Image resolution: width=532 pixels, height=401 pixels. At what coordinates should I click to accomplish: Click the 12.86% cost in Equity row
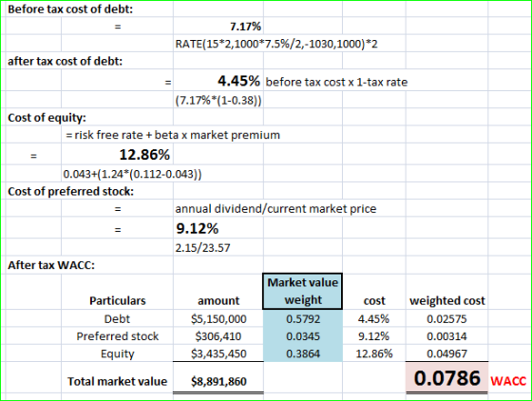click(374, 353)
